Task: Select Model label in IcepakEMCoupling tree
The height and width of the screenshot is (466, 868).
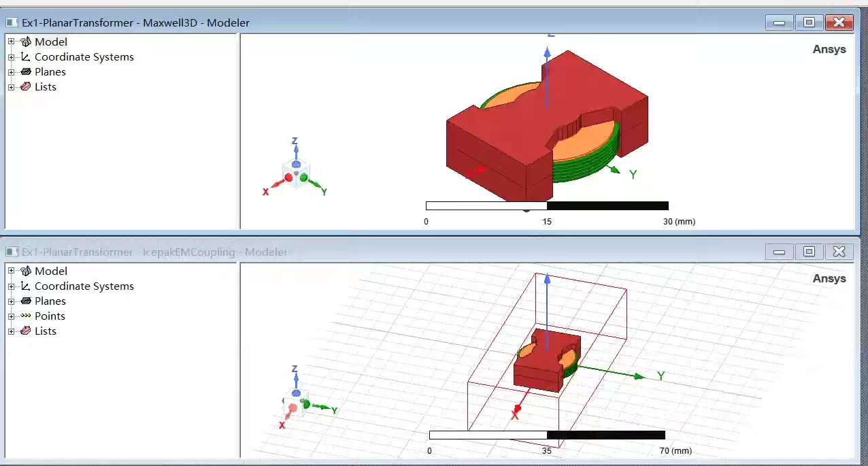Action: tap(51, 271)
